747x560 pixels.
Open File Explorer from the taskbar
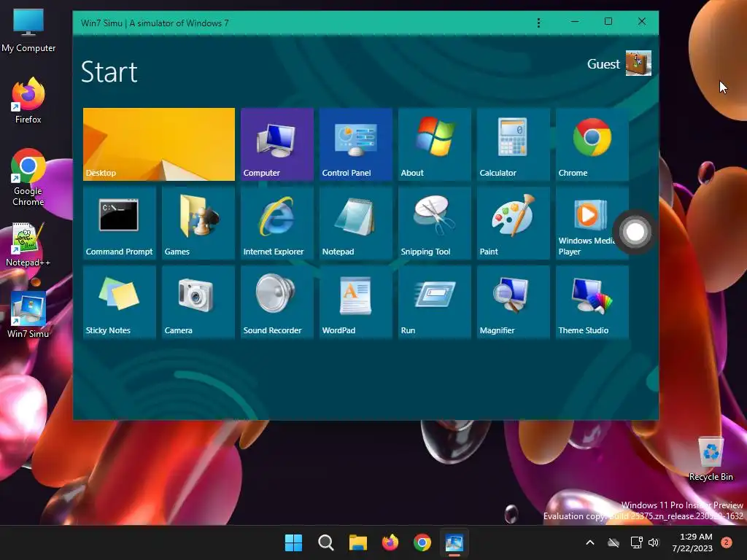click(x=357, y=542)
